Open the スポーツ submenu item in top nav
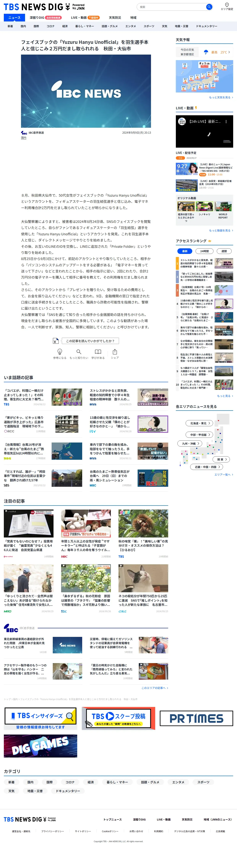Image resolution: width=237 pixels, height=868 pixels. click(149, 26)
